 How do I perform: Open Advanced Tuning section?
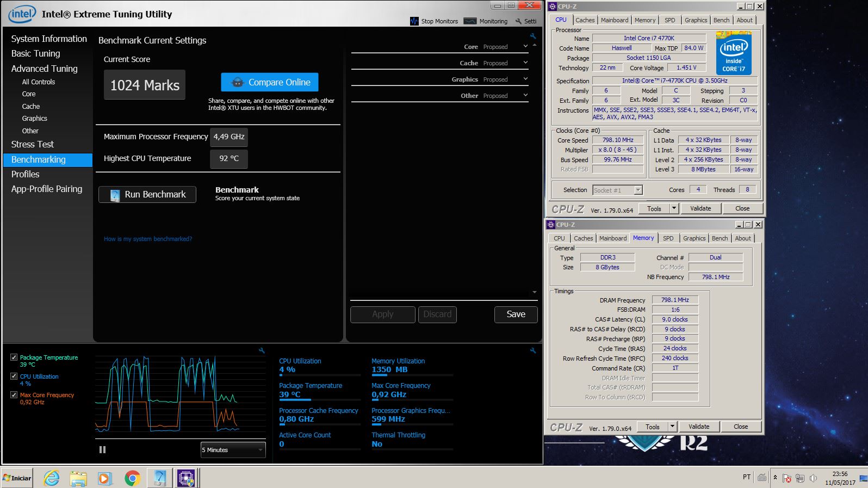(x=45, y=69)
